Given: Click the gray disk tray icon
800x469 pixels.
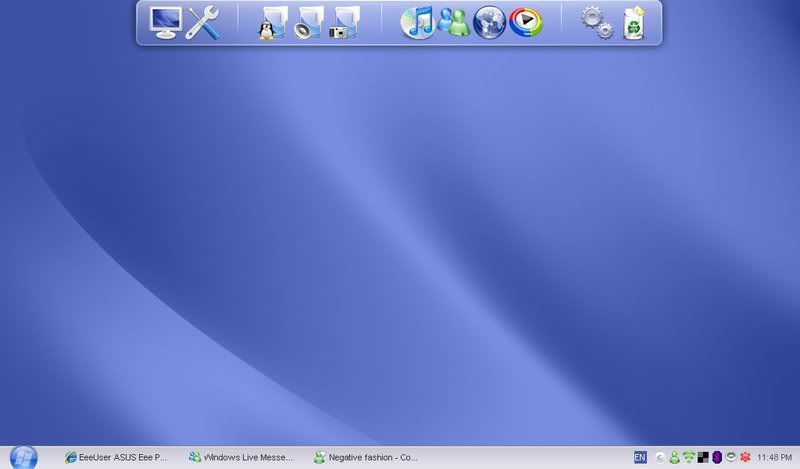Looking at the screenshot, I should click(x=731, y=456).
